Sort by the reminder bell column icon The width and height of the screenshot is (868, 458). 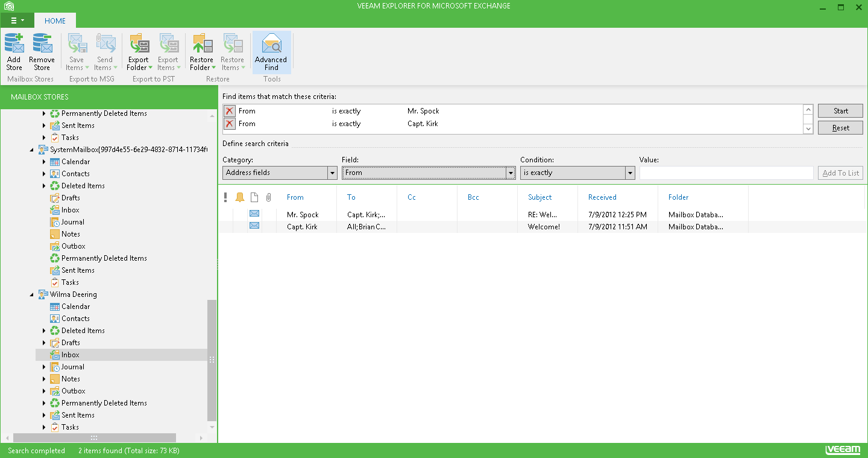pos(240,197)
